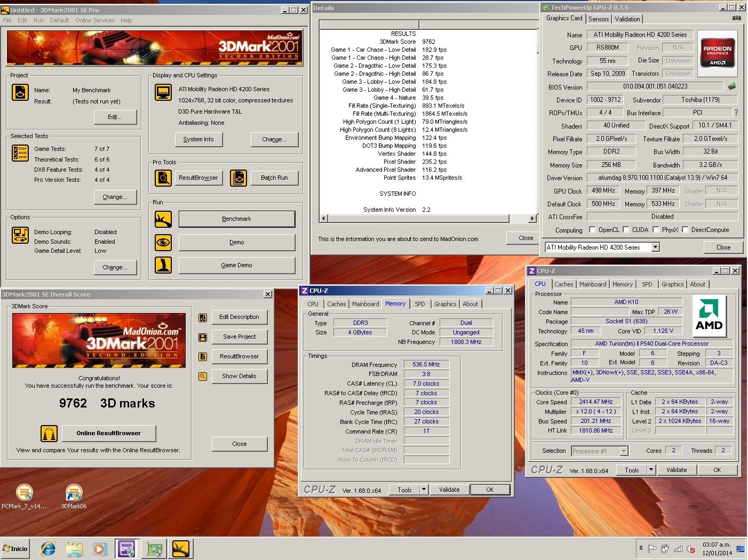Switch to the SPD tab in CPU-Z Memory window
Image resolution: width=748 pixels, height=560 pixels.
[420, 304]
